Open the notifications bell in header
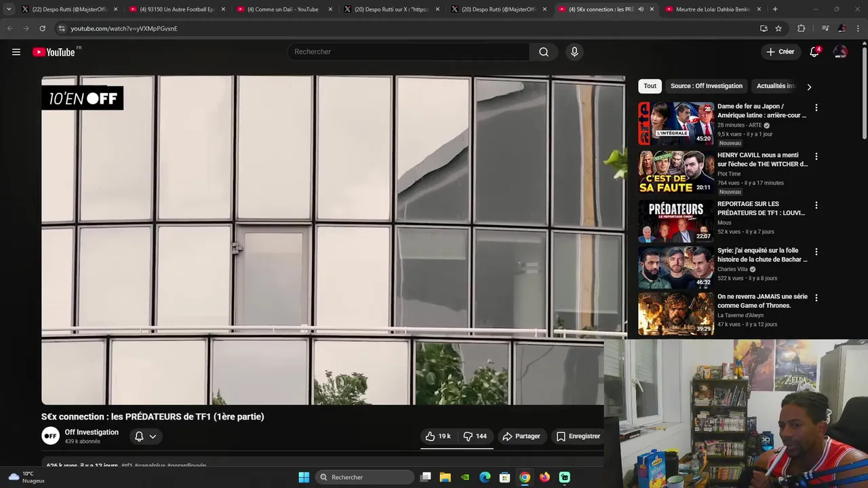868x488 pixels. tap(814, 52)
